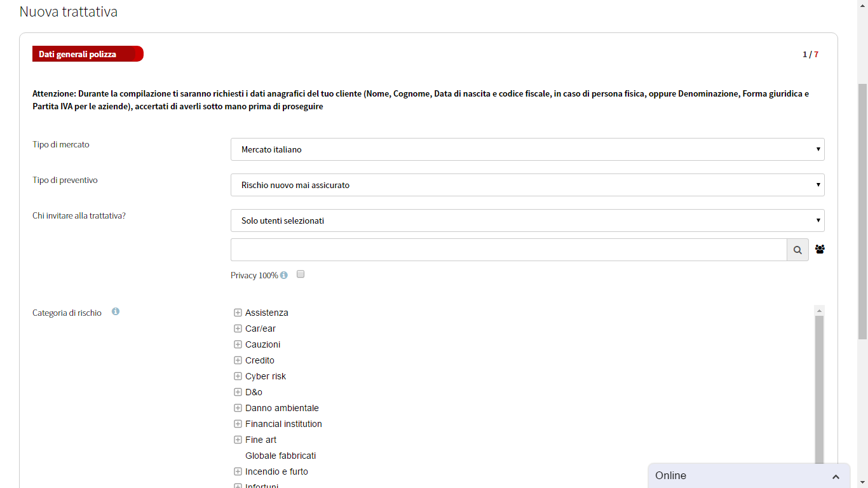Enable the Privacy 100% checkbox
The height and width of the screenshot is (488, 868).
(x=301, y=274)
